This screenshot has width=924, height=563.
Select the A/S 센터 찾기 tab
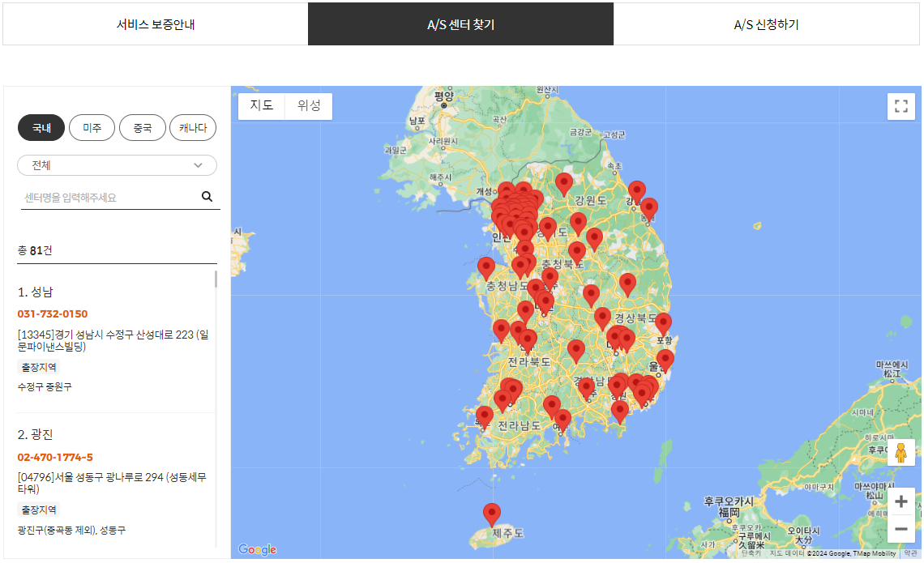tap(461, 24)
